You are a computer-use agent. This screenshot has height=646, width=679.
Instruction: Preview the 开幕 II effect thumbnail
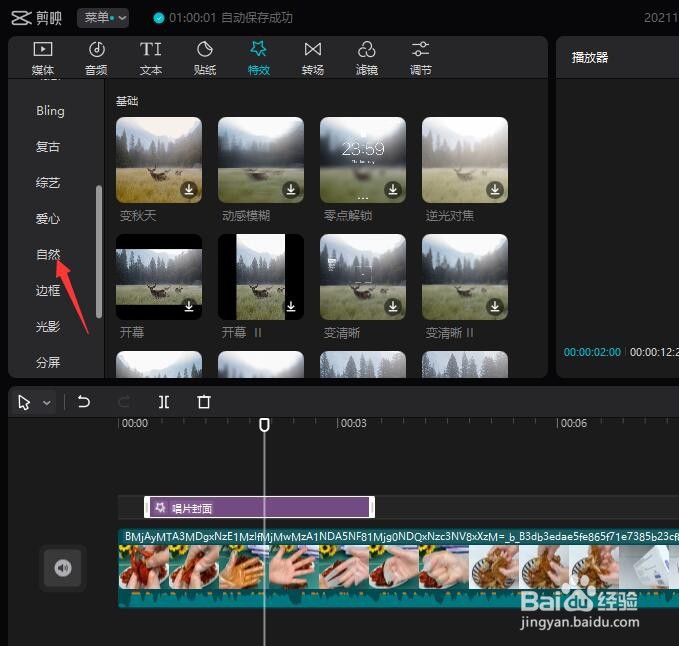[261, 277]
